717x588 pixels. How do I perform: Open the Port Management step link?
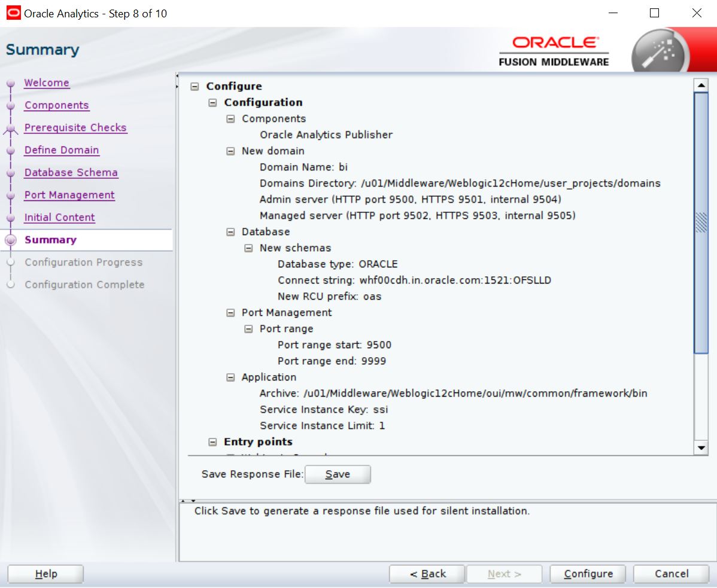click(x=69, y=194)
